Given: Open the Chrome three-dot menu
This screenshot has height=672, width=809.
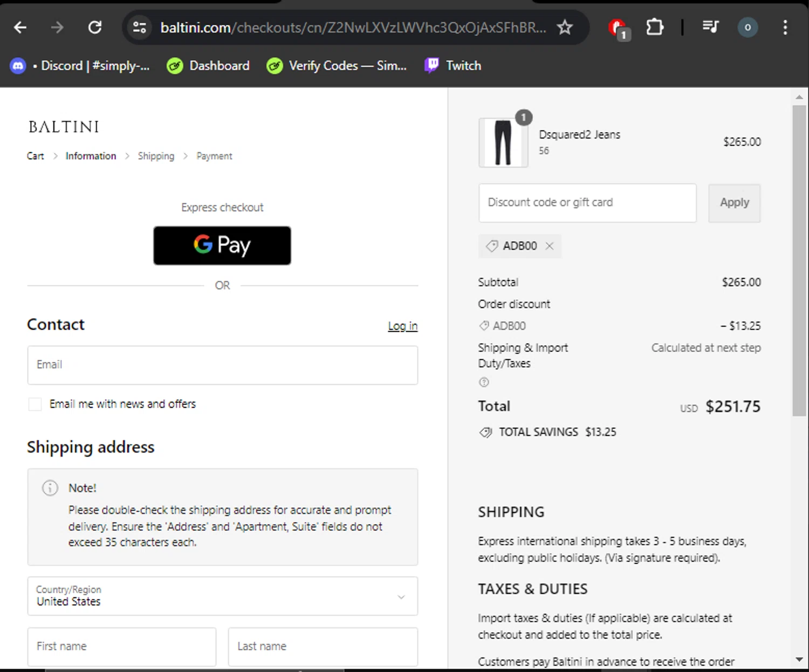Looking at the screenshot, I should coord(785,28).
